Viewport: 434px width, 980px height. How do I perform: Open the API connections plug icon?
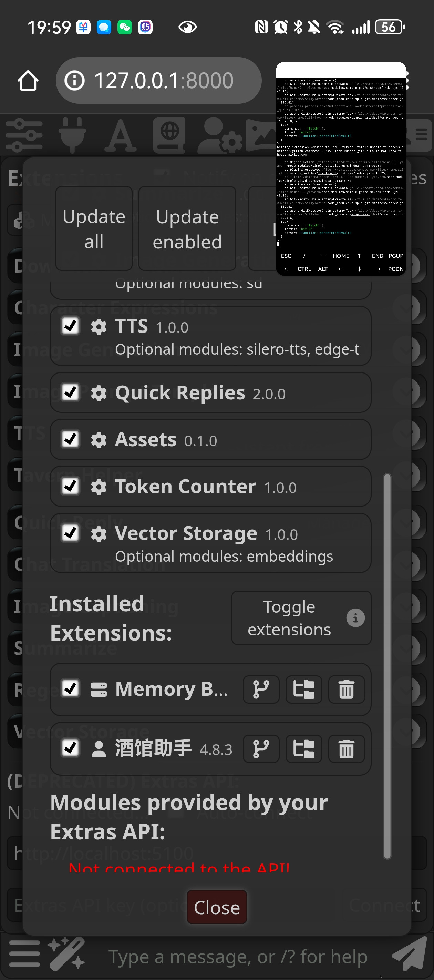click(x=72, y=135)
